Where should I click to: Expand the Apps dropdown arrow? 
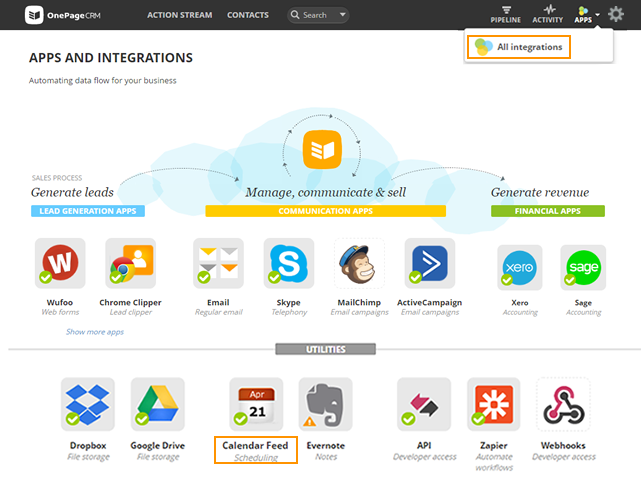coord(598,15)
